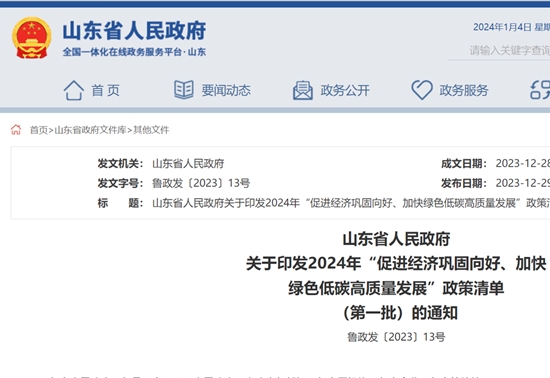Screen dimensions: 550x378
Task: Click heading line 绿色低碳高质量发展 政策清单
Action: pos(396,288)
